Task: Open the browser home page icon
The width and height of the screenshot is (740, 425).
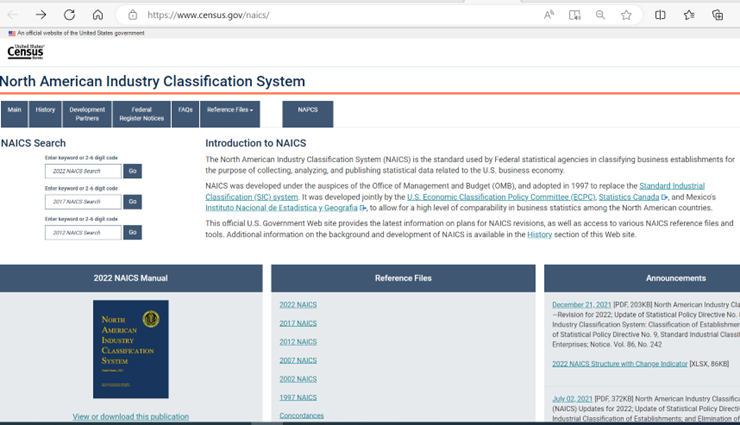Action: (x=98, y=15)
